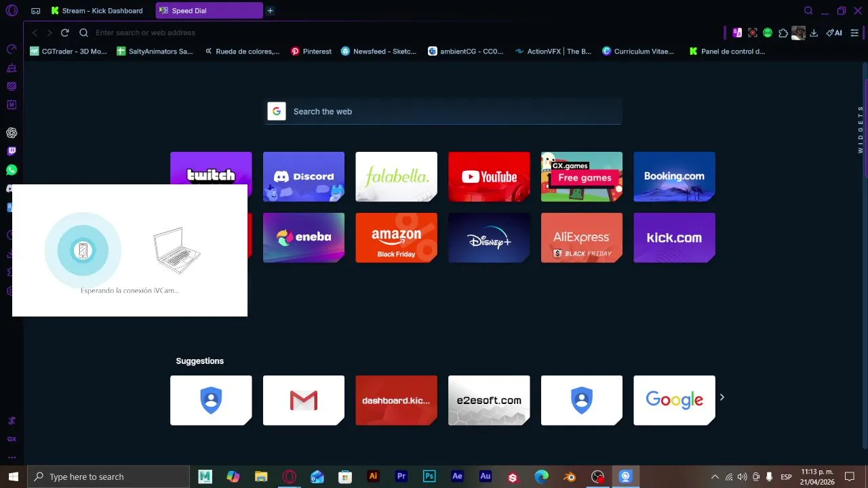Click the Type here to search box
This screenshot has width=868, height=488.
coord(108,476)
